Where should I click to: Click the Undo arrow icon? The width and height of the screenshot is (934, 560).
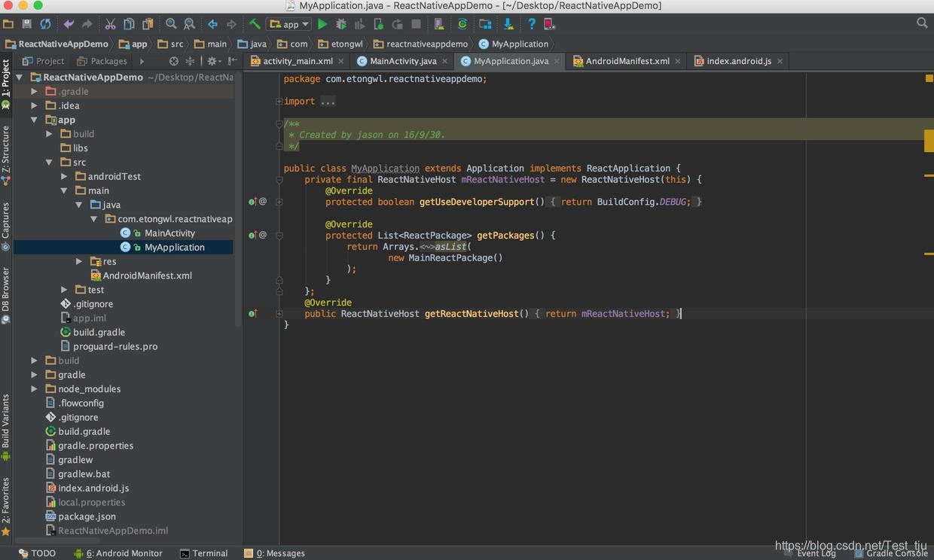pos(69,24)
